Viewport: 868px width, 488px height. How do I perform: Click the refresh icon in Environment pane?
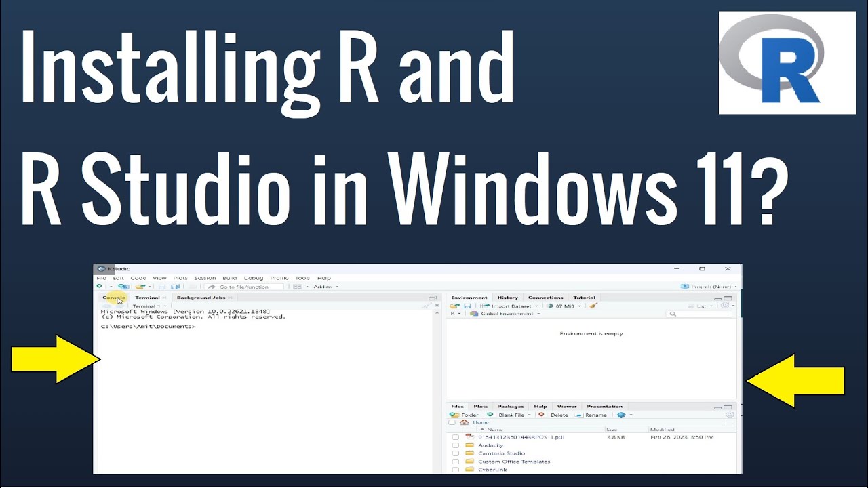click(x=724, y=306)
